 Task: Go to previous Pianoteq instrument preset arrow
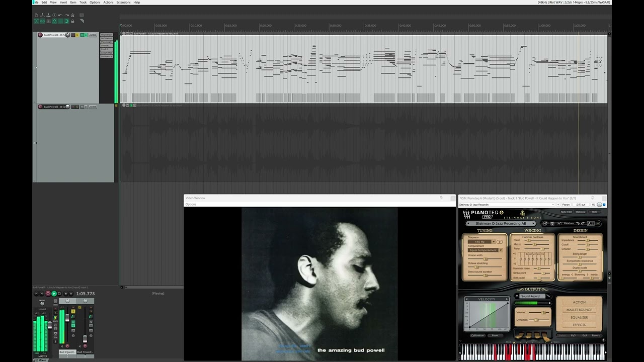468,223
